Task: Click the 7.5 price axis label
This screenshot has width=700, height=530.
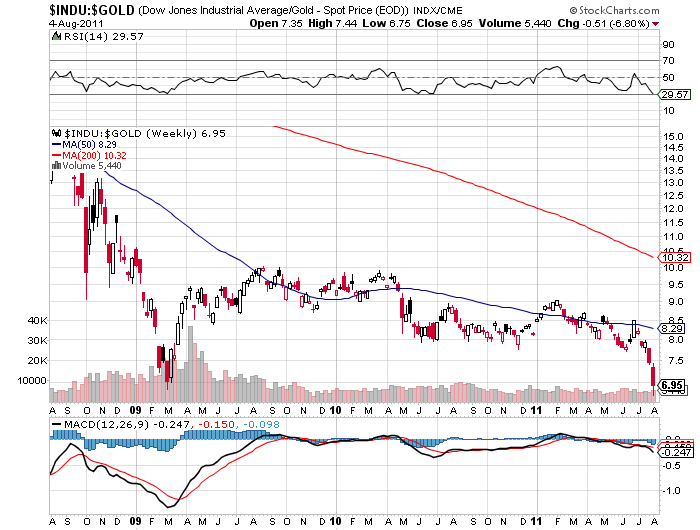Action: point(676,361)
